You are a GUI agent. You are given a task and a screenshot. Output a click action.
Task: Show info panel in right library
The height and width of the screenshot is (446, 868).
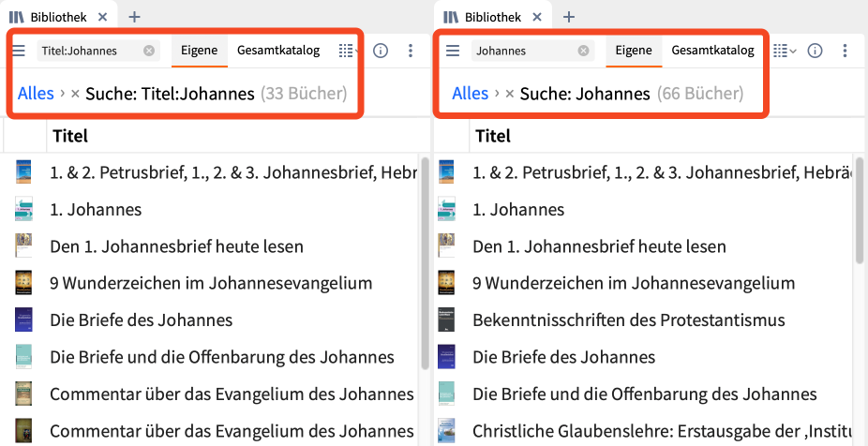point(816,51)
